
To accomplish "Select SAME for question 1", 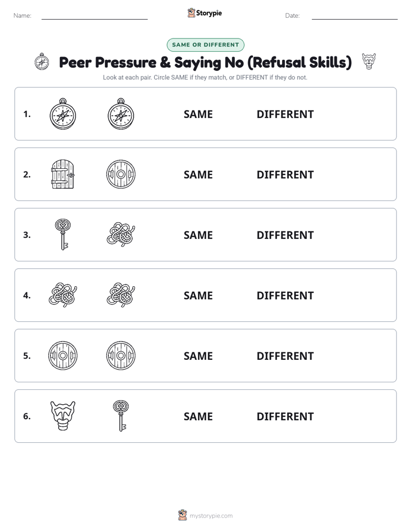I will click(198, 115).
